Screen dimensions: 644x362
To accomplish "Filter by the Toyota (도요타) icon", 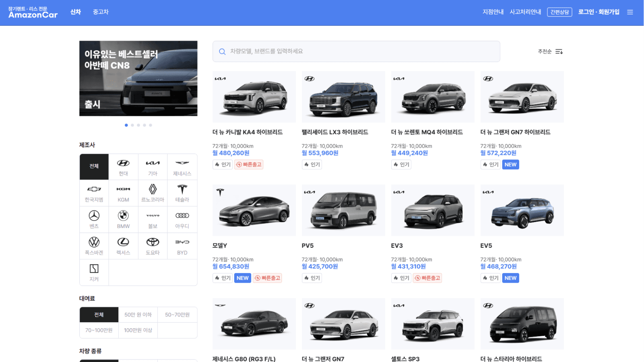I will click(x=153, y=246).
